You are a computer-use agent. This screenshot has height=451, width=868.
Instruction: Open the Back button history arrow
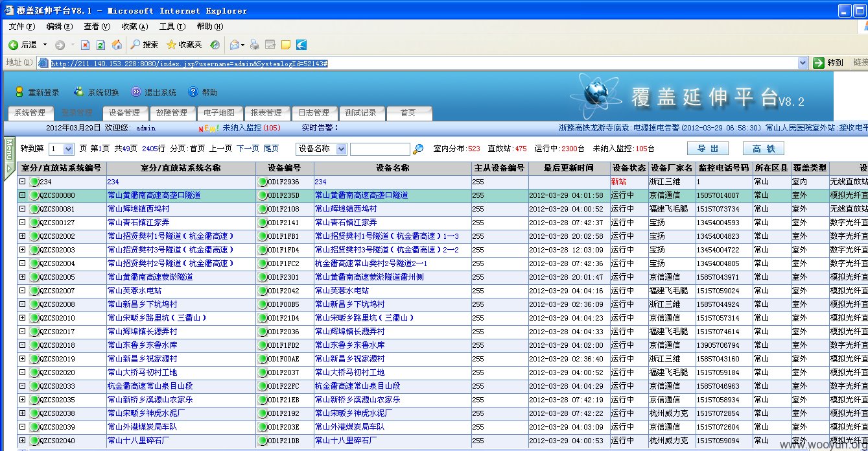point(45,45)
